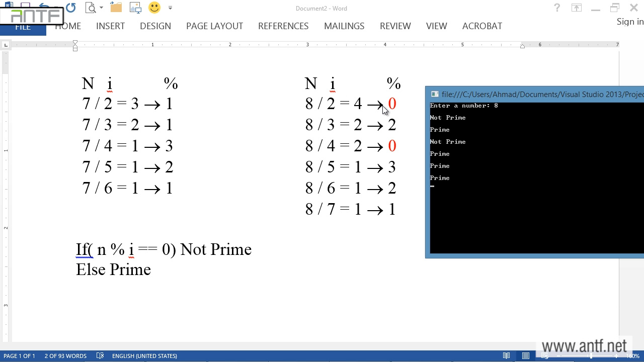Click the Redo arrow in Quick Access Toolbar

coord(70,8)
